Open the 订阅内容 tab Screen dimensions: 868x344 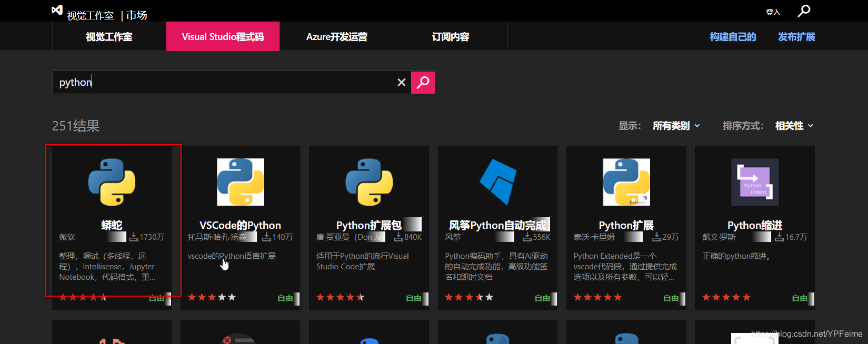[451, 36]
